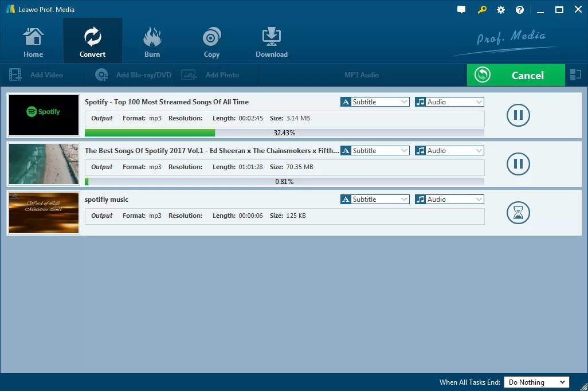The height and width of the screenshot is (391, 588).
Task: Open the feedback chat bubble icon
Action: point(461,10)
